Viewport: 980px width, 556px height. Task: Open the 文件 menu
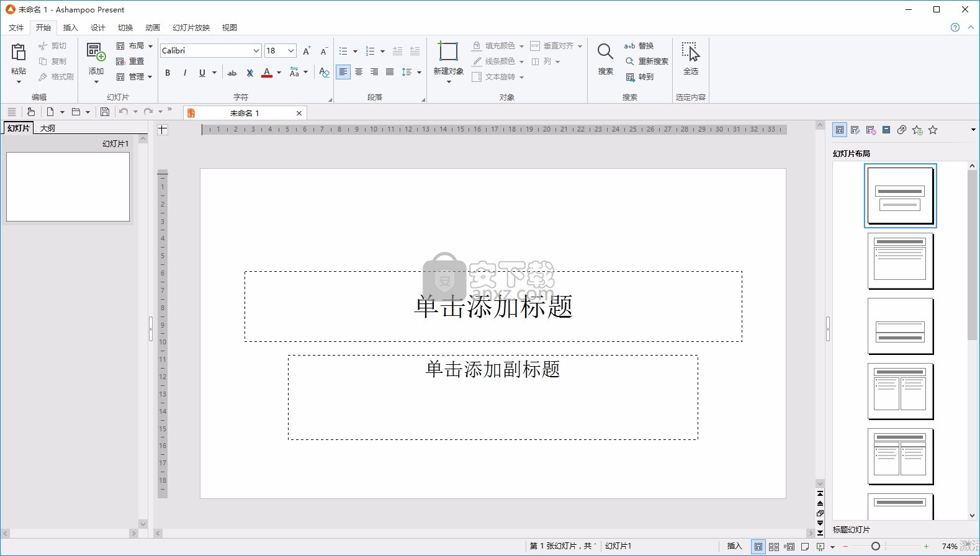tap(16, 27)
